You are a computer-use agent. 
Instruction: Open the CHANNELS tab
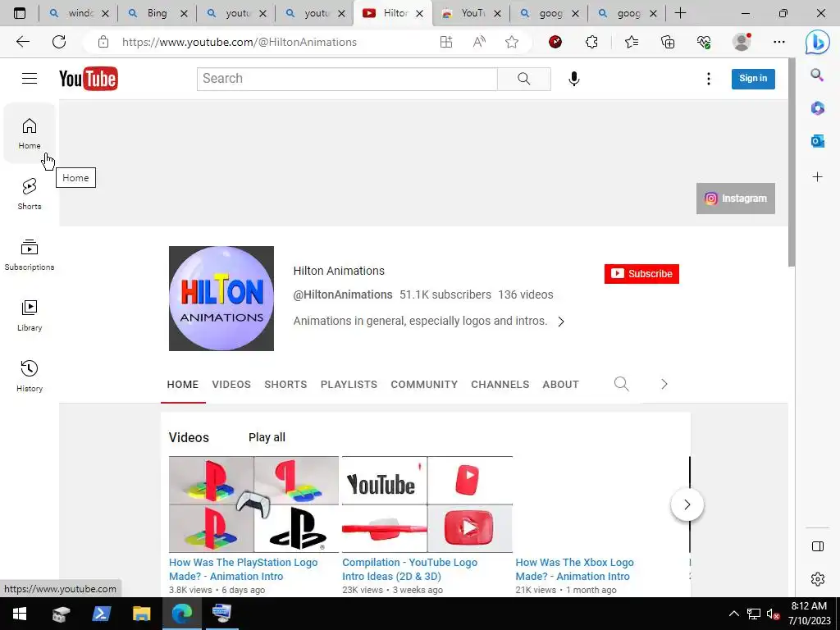coord(500,384)
